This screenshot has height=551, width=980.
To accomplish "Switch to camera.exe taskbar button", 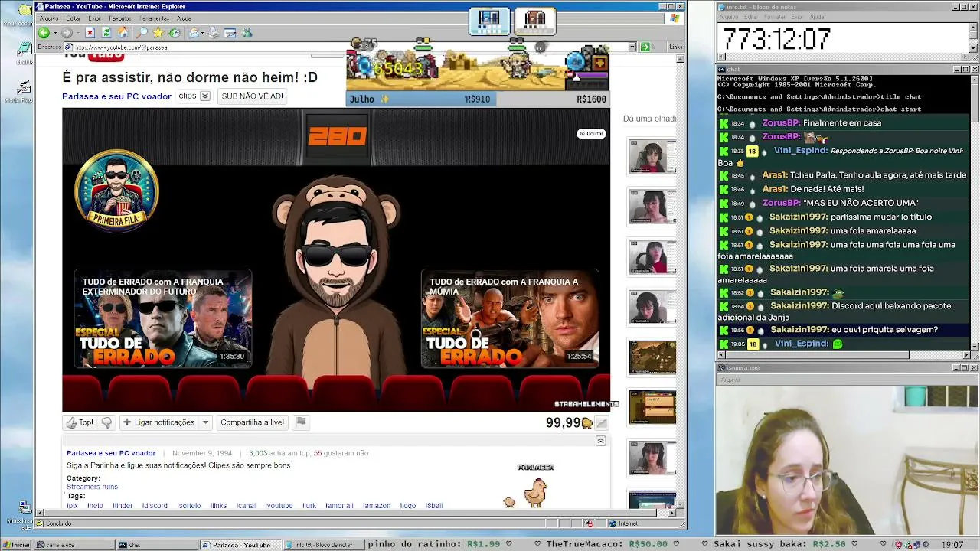I will point(73,545).
